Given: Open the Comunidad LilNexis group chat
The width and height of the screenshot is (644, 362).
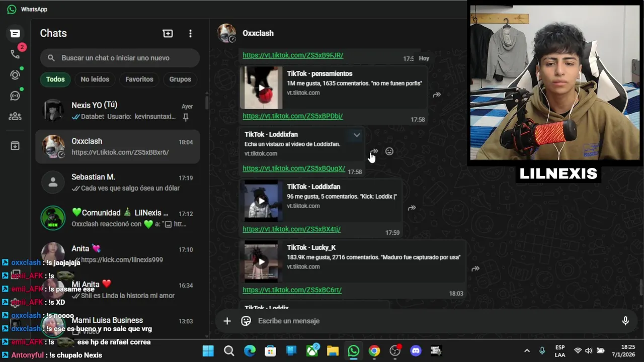Looking at the screenshot, I should tap(118, 218).
